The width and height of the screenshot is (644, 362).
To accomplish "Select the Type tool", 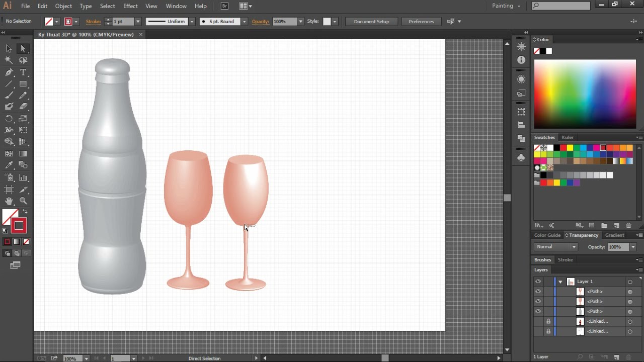I will pos(23,72).
